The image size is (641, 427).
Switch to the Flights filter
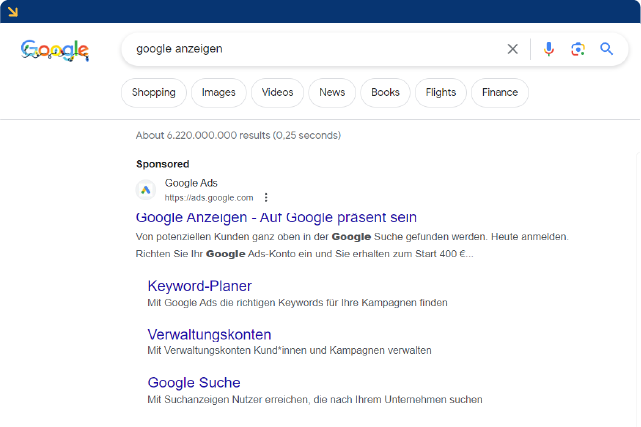441,93
